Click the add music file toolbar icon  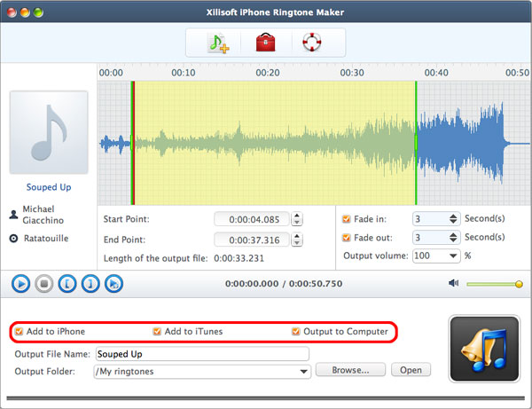218,43
